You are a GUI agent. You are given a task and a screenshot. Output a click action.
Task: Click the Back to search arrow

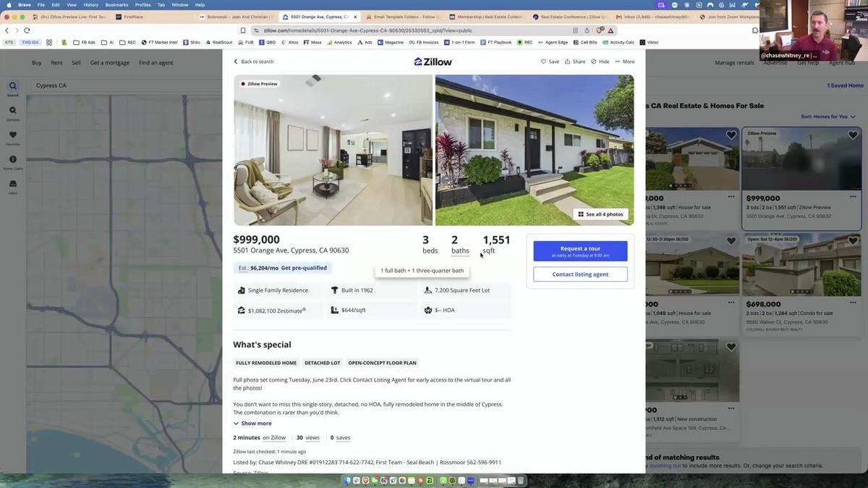(236, 62)
